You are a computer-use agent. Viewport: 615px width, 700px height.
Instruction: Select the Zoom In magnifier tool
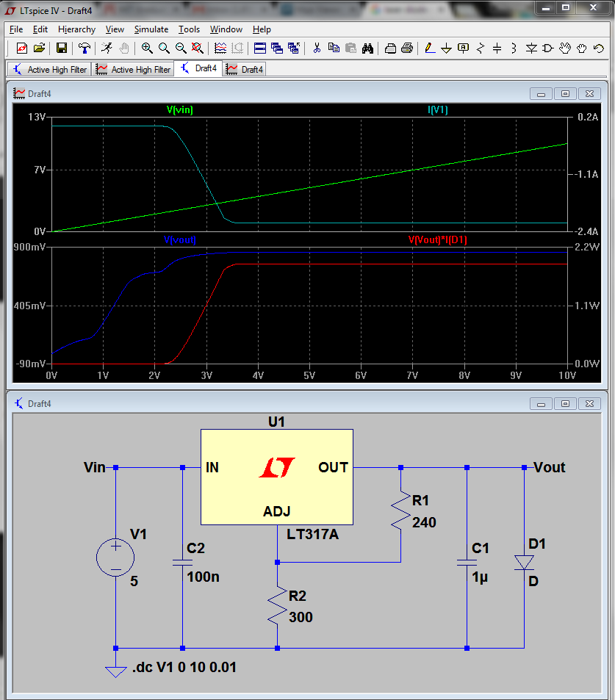click(x=147, y=48)
